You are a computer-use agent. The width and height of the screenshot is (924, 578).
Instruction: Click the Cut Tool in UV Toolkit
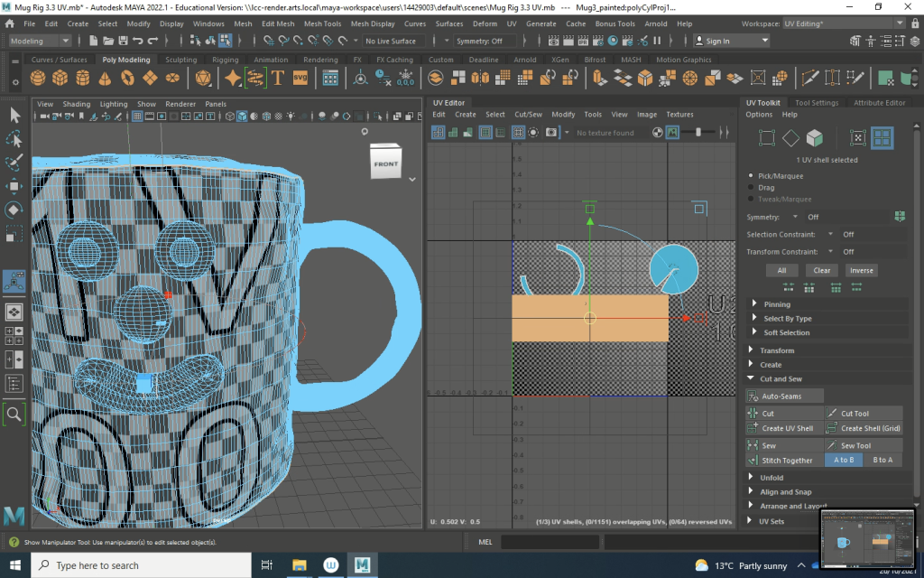pos(854,414)
